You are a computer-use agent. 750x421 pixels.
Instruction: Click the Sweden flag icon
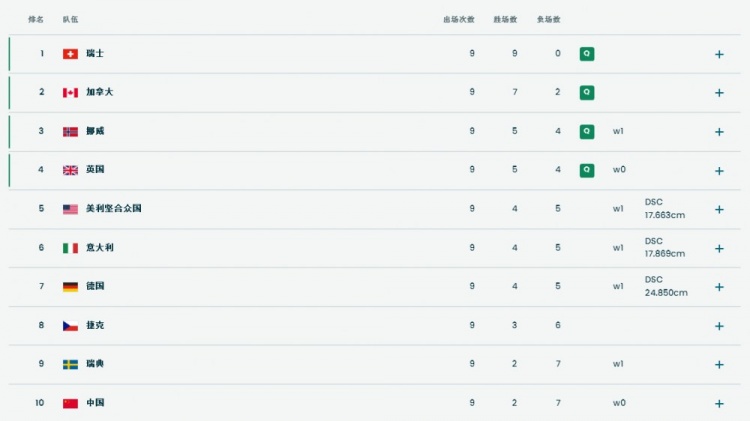tap(70, 364)
